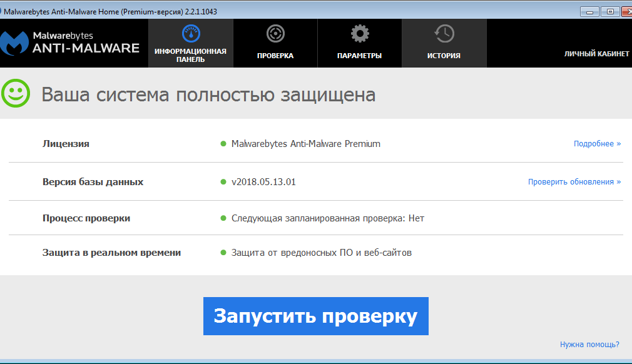The height and width of the screenshot is (364, 632).
Task: Click Защита от вредоносных ПО и веб-сайтов
Action: (x=321, y=253)
